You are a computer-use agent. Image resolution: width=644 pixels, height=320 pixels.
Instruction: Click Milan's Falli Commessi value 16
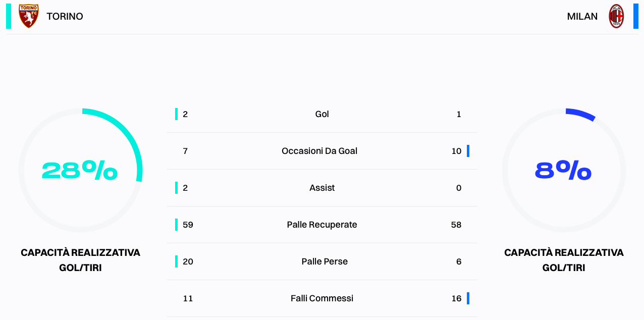(456, 298)
